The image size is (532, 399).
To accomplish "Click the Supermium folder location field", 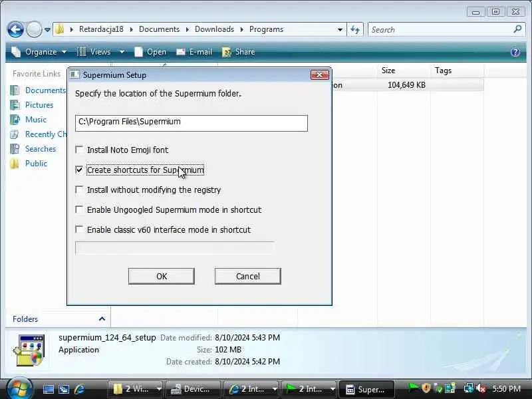I will point(192,123).
